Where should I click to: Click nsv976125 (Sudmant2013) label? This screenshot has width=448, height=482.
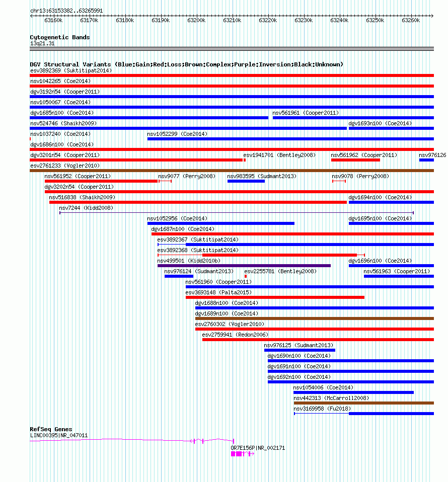pyautogui.click(x=298, y=345)
